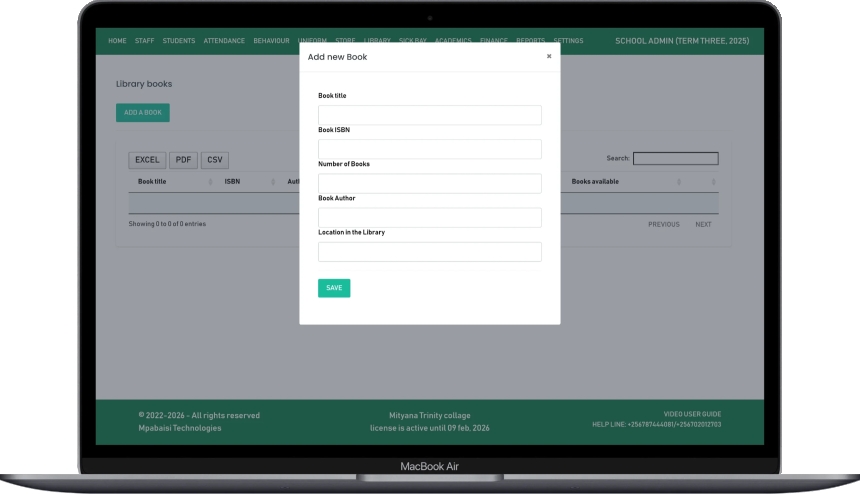
Task: Open the Behaviour menu
Action: click(x=271, y=41)
